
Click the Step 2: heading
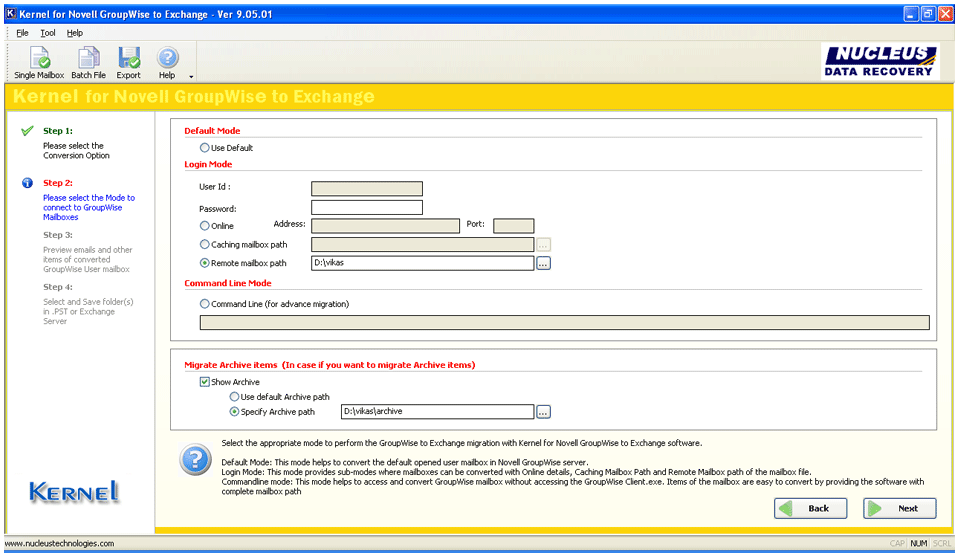(58, 183)
